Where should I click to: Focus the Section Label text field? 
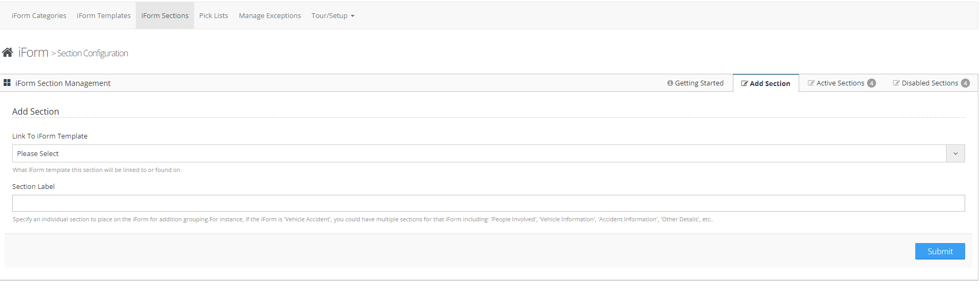coord(488,203)
